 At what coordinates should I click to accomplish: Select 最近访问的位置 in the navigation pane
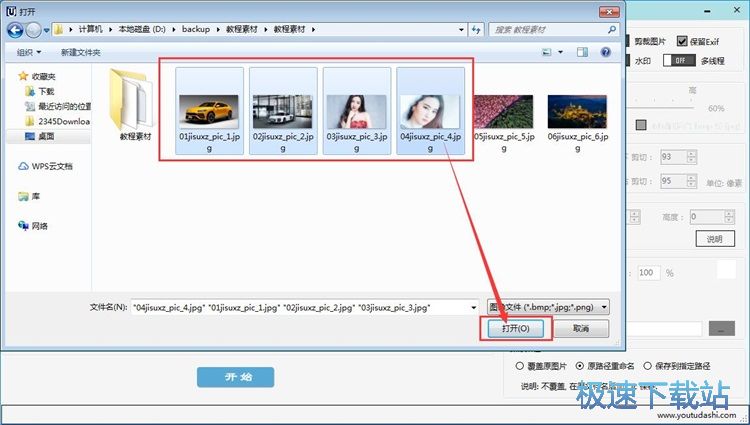coord(58,106)
